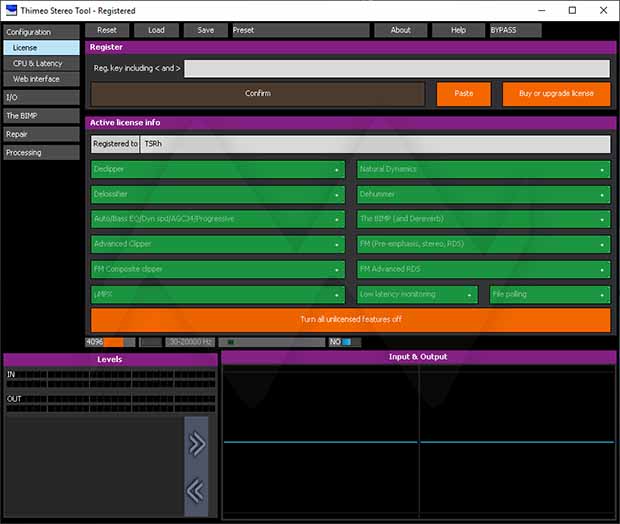Click the Active license info header
Screen dimensions: 620x524
[351, 123]
